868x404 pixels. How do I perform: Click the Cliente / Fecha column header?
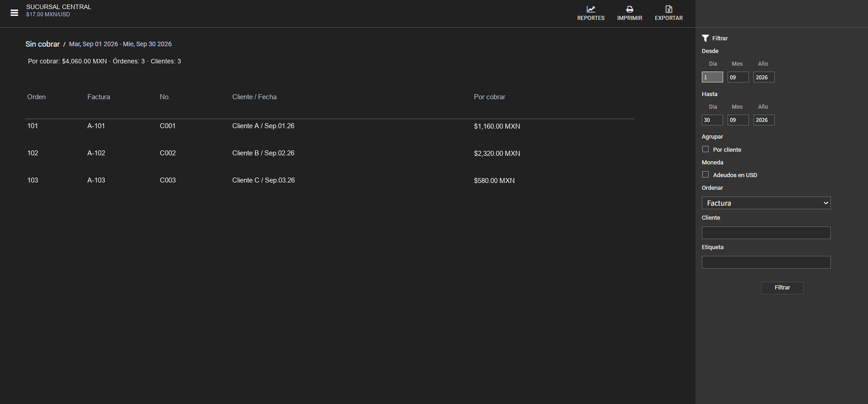point(254,97)
